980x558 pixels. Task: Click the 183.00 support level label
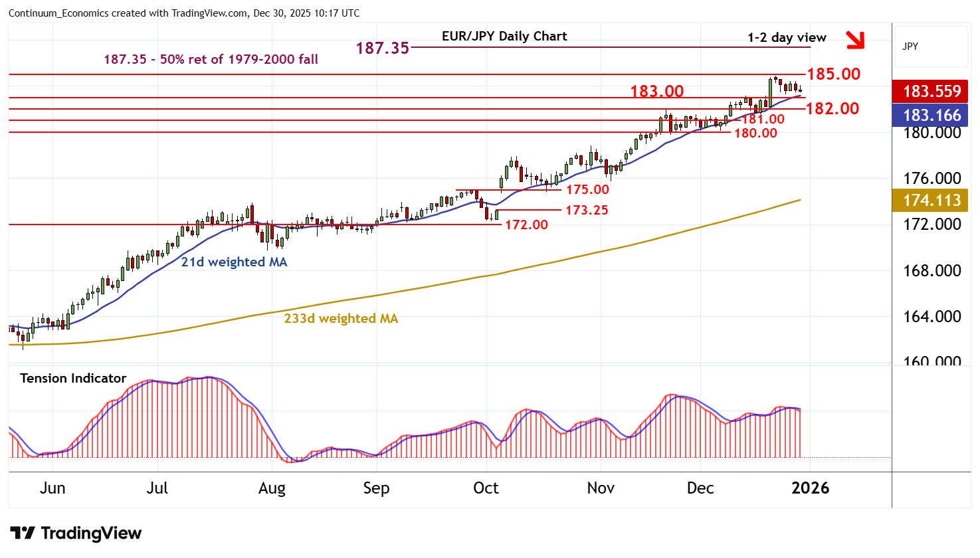click(x=656, y=91)
